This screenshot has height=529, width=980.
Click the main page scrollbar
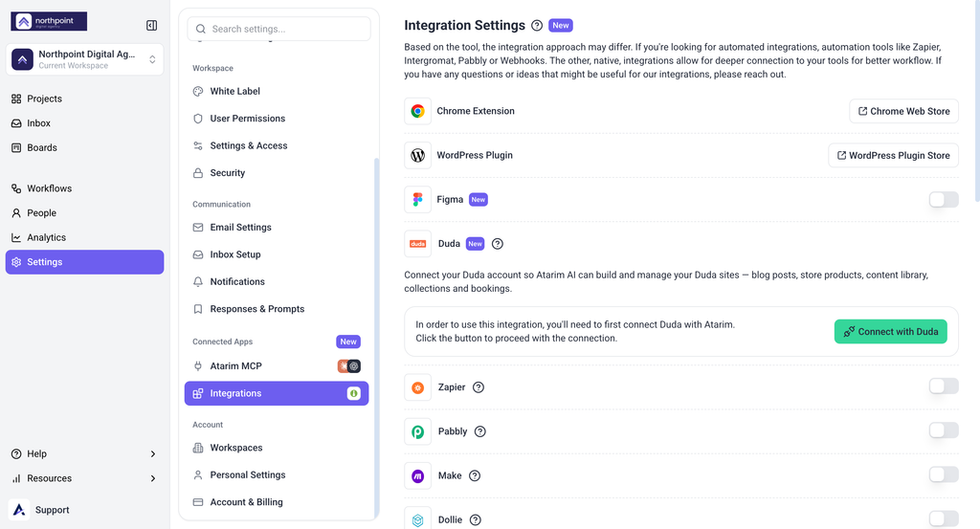(x=975, y=103)
